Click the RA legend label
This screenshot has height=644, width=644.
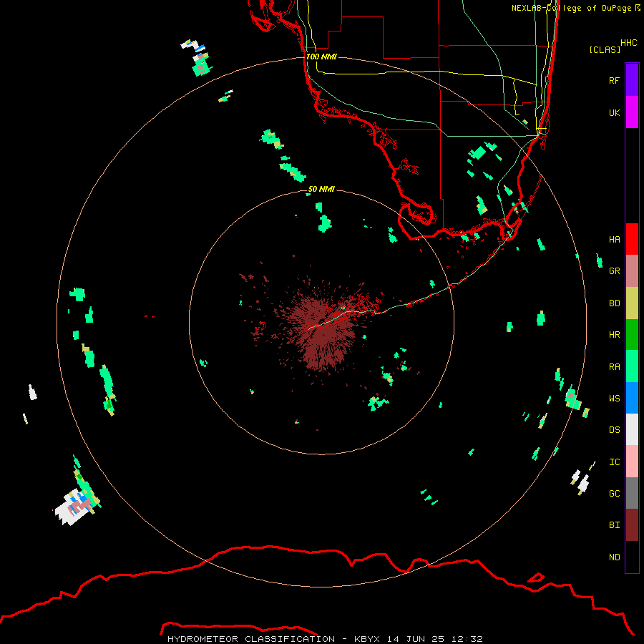[614, 367]
